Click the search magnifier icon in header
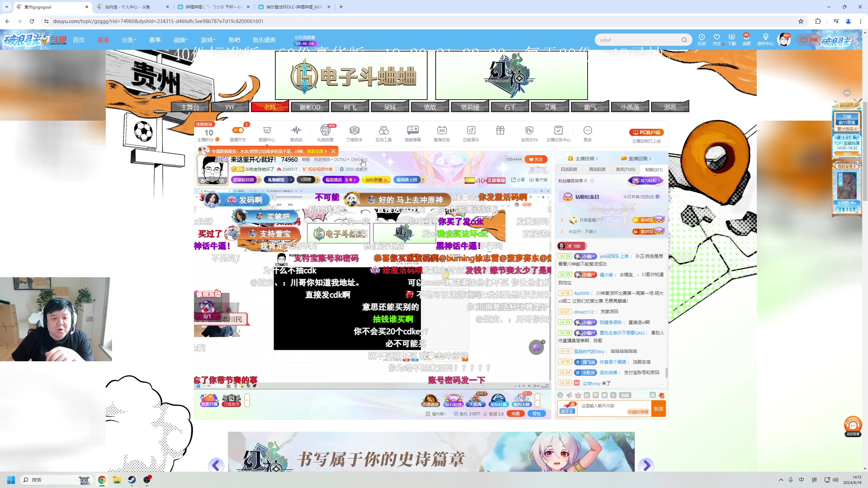This screenshot has height=488, width=868. point(684,40)
